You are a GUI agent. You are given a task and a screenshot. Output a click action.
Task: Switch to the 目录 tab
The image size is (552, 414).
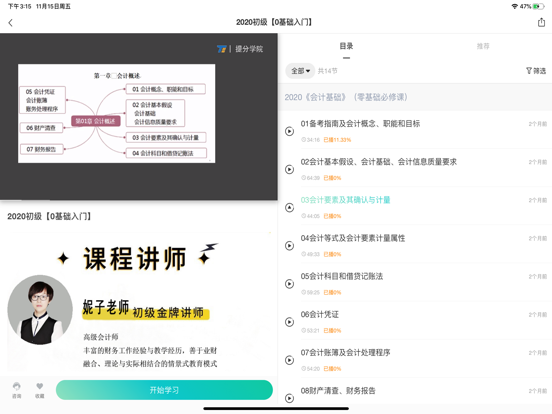tap(346, 46)
